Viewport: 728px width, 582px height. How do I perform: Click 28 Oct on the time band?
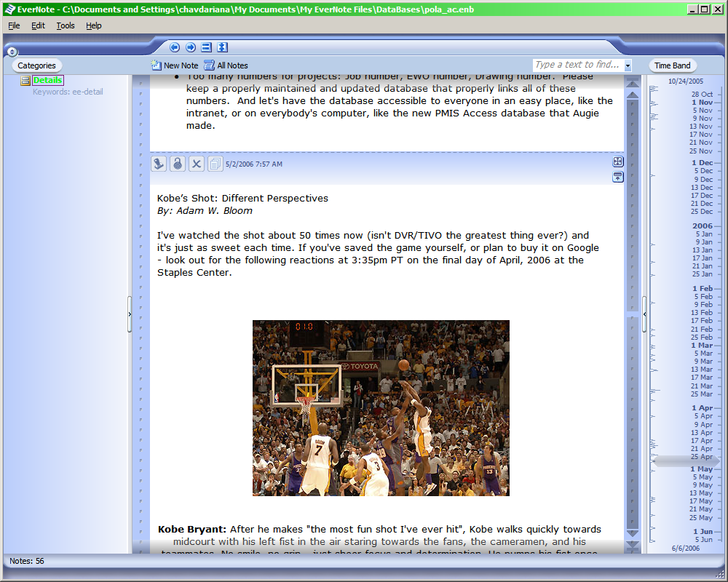702,95
